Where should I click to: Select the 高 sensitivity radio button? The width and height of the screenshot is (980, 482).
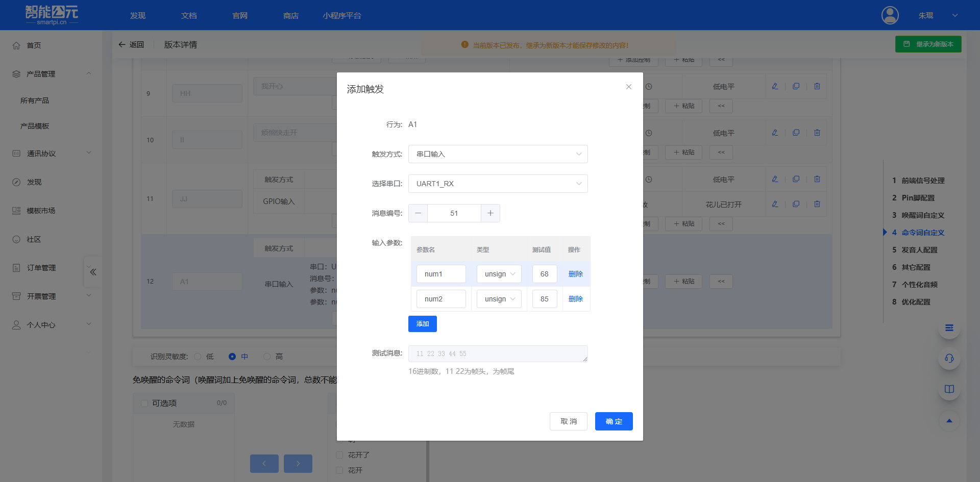tap(267, 357)
